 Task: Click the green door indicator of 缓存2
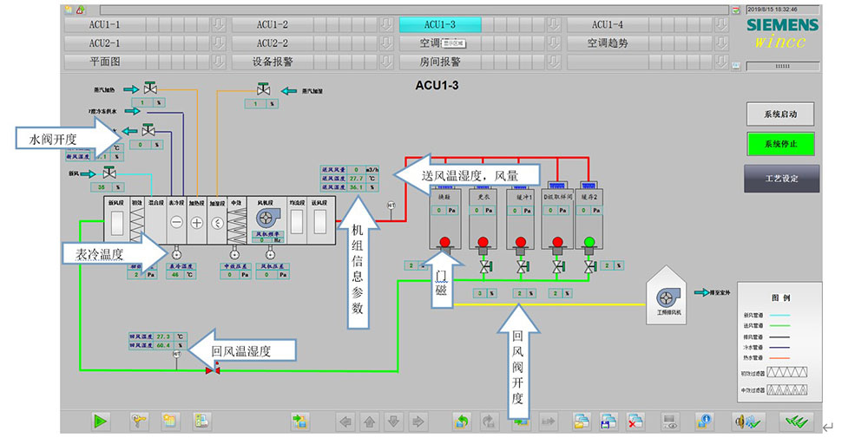(x=589, y=242)
